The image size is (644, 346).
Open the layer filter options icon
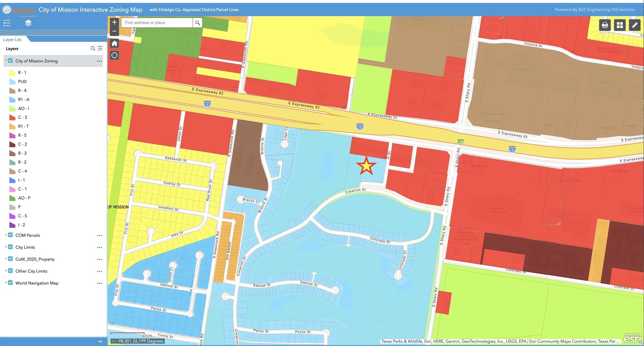point(100,48)
